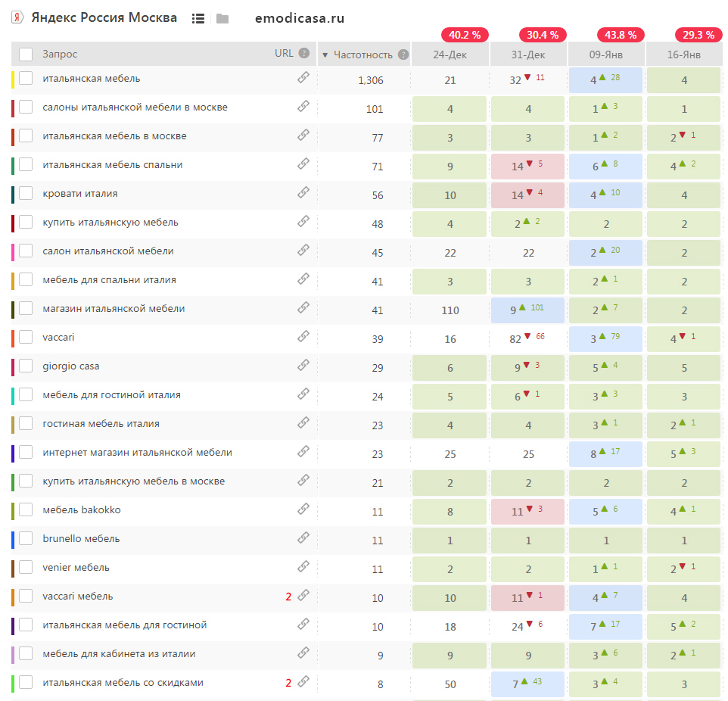
Task: Sort by the Частотность column arrow
Action: pos(325,55)
